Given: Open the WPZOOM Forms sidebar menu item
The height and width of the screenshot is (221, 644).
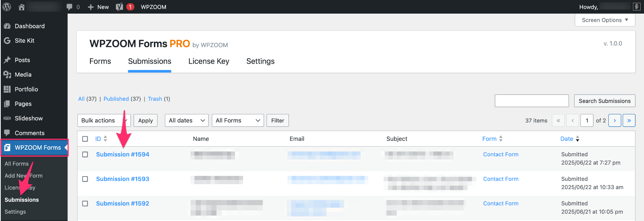Looking at the screenshot, I should tap(34, 147).
